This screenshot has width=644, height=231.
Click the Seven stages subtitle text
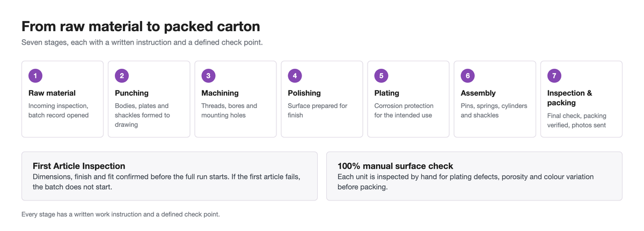(x=142, y=42)
